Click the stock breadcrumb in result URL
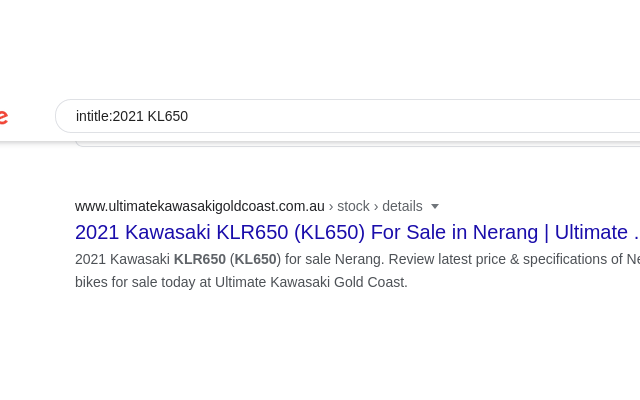Viewport: 640px width, 400px height. click(353, 206)
